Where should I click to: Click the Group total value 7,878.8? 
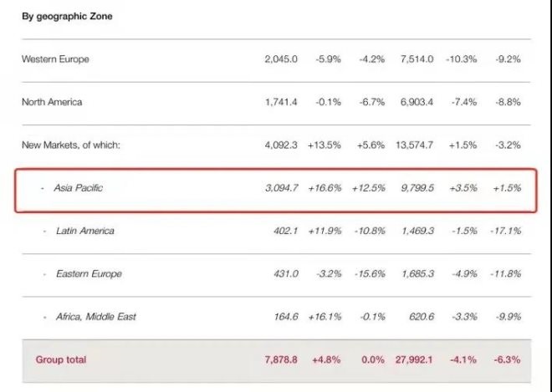point(281,359)
